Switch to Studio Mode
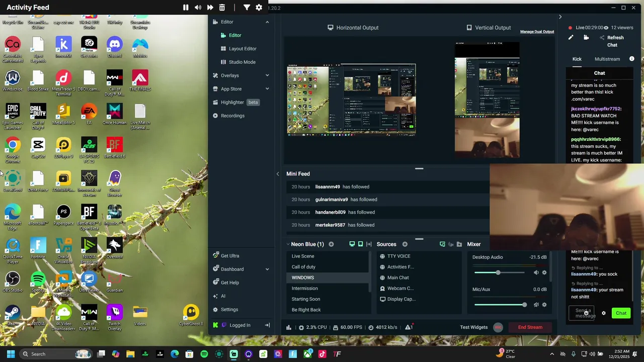 tap(242, 62)
